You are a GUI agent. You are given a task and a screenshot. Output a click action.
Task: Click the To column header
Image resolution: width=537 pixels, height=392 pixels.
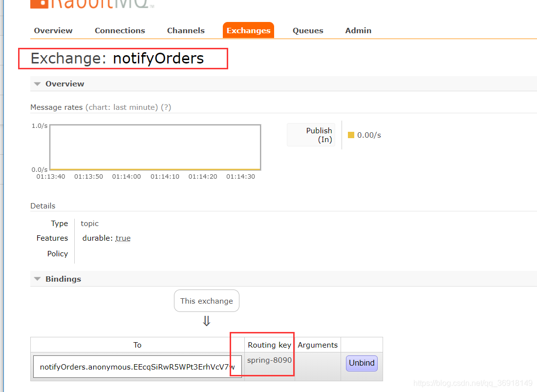(137, 345)
